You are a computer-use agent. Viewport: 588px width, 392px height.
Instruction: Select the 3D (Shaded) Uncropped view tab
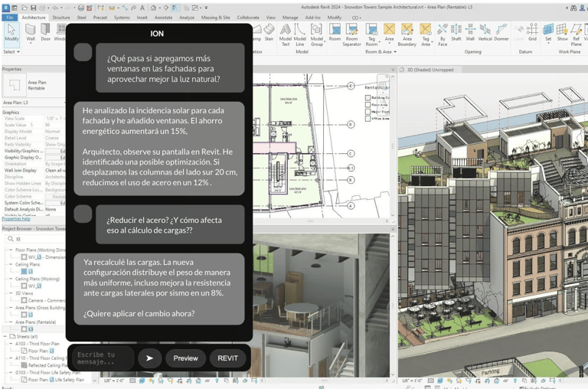[430, 70]
